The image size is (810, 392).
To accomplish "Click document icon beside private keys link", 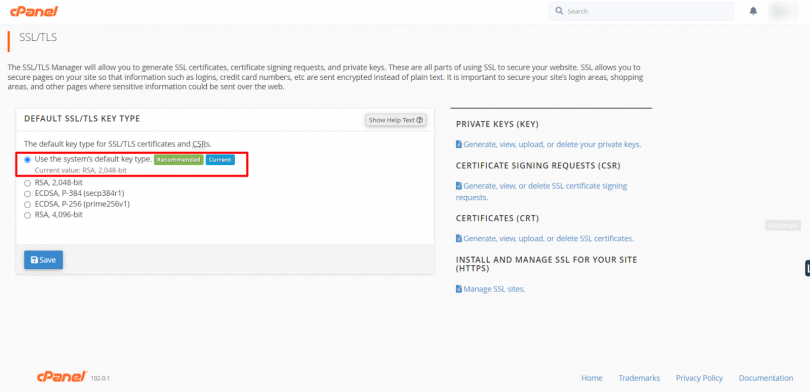I will pyautogui.click(x=459, y=145).
